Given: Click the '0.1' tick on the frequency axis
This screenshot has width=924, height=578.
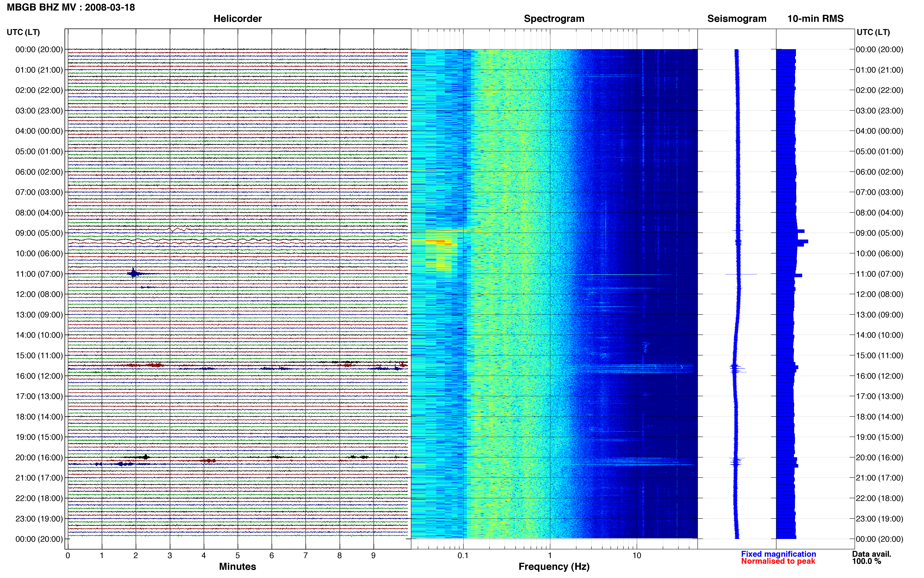Looking at the screenshot, I should [463, 555].
